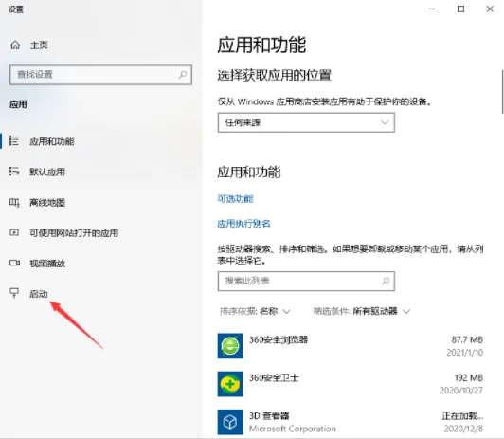Minimize the 设置 window
504x439 pixels.
tap(432, 9)
